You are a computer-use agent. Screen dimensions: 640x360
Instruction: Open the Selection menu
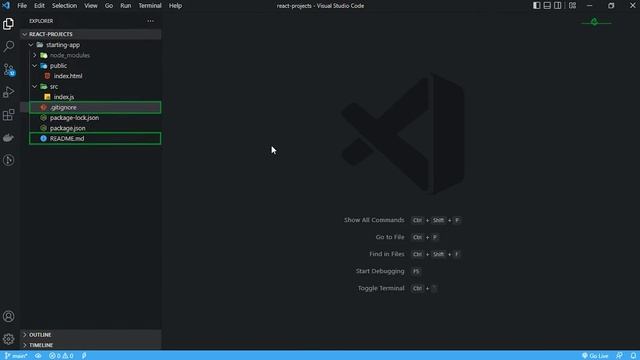pyautogui.click(x=64, y=6)
